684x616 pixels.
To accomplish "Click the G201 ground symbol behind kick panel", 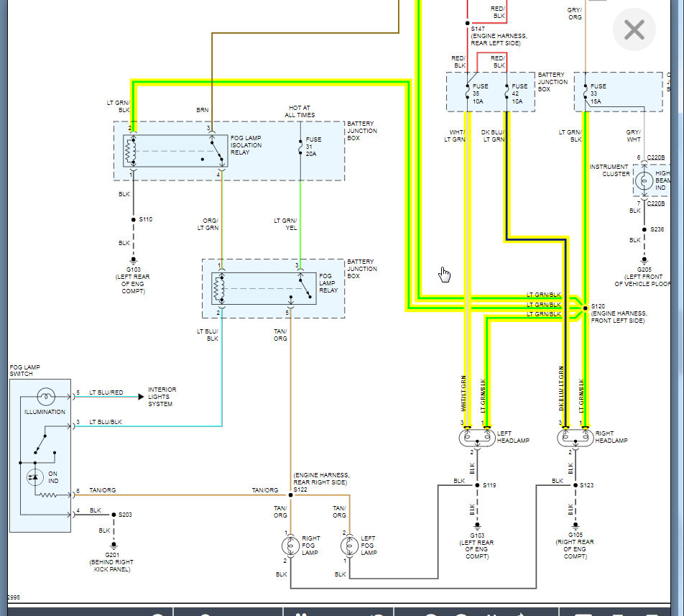I will pos(114,546).
